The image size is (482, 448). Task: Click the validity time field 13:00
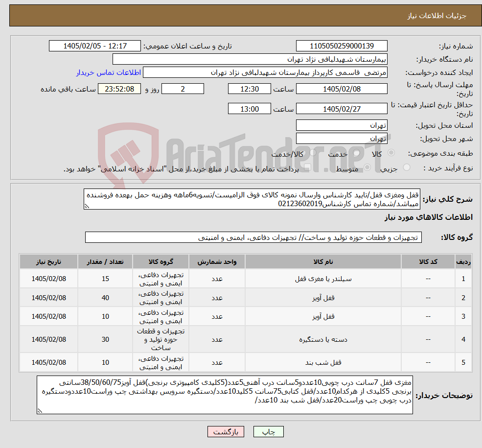249,109
